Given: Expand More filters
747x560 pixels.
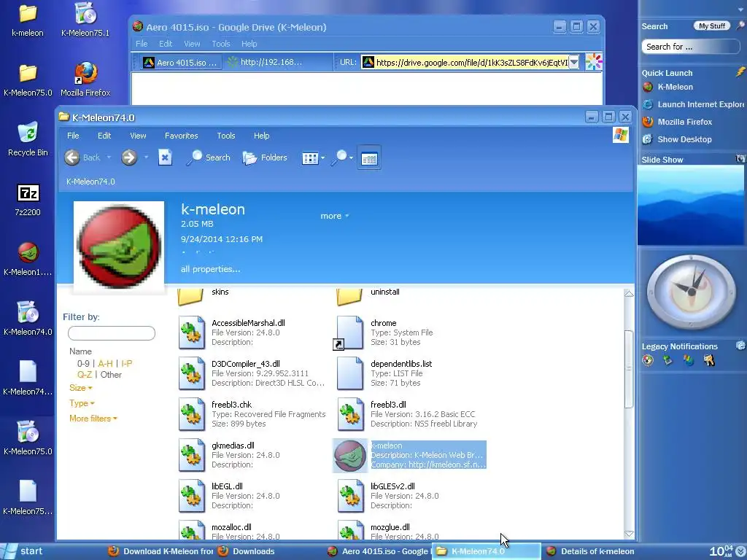Looking at the screenshot, I should (93, 418).
